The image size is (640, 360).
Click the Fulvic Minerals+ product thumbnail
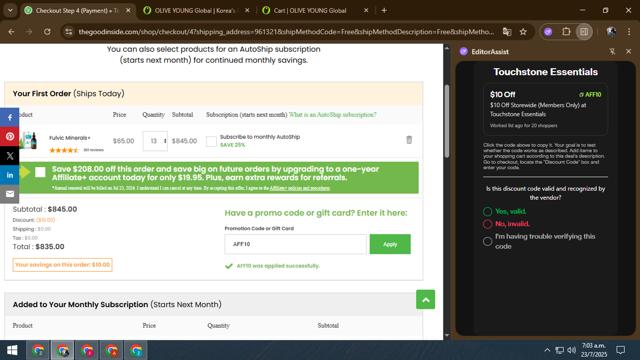click(x=29, y=141)
